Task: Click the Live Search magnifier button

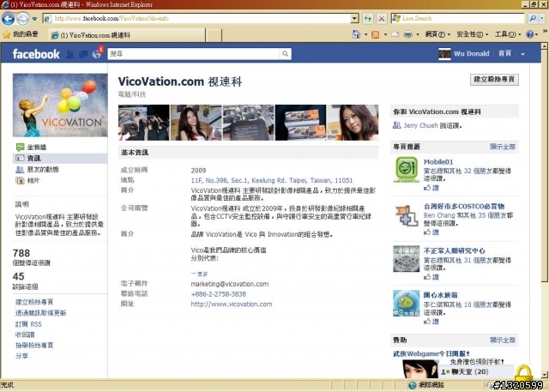Action: (x=534, y=18)
